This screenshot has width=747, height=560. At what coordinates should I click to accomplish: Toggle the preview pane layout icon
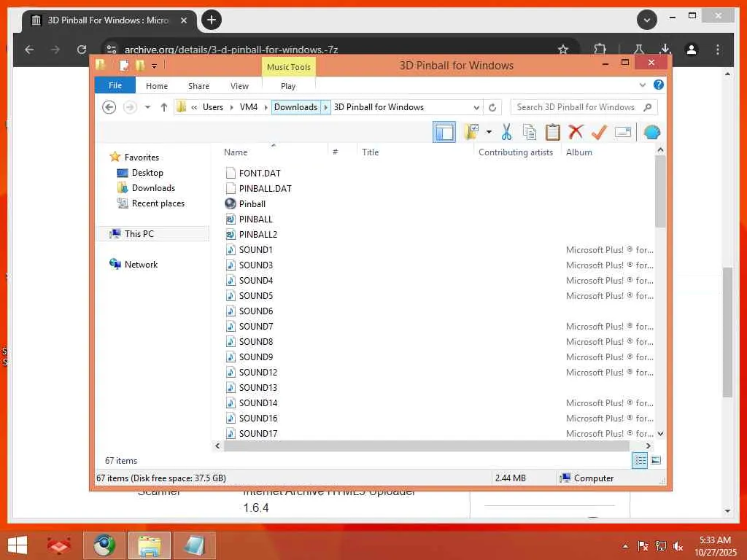[444, 132]
